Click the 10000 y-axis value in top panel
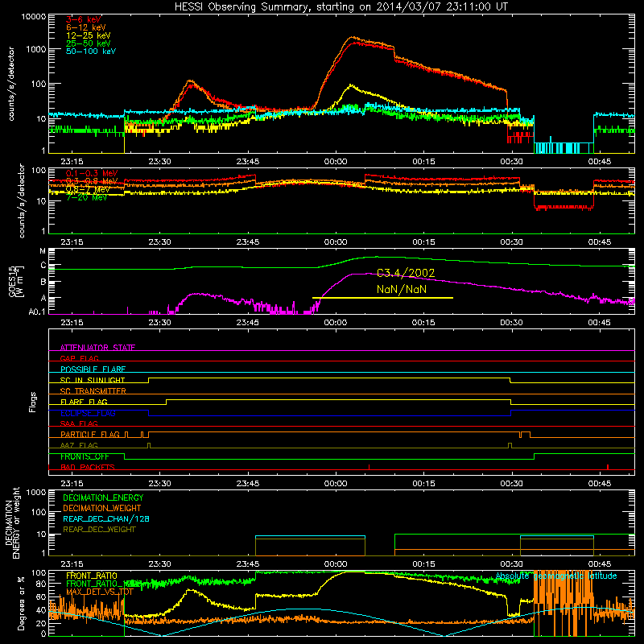 [x=34, y=16]
